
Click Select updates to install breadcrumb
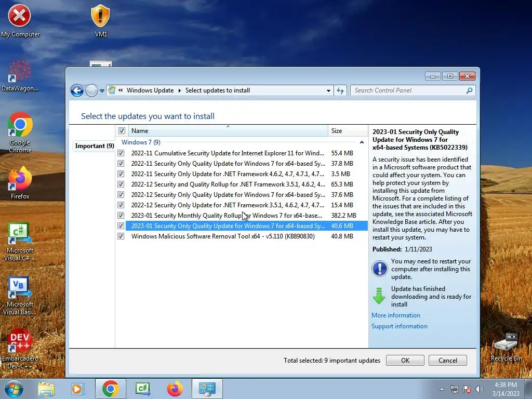218,90
